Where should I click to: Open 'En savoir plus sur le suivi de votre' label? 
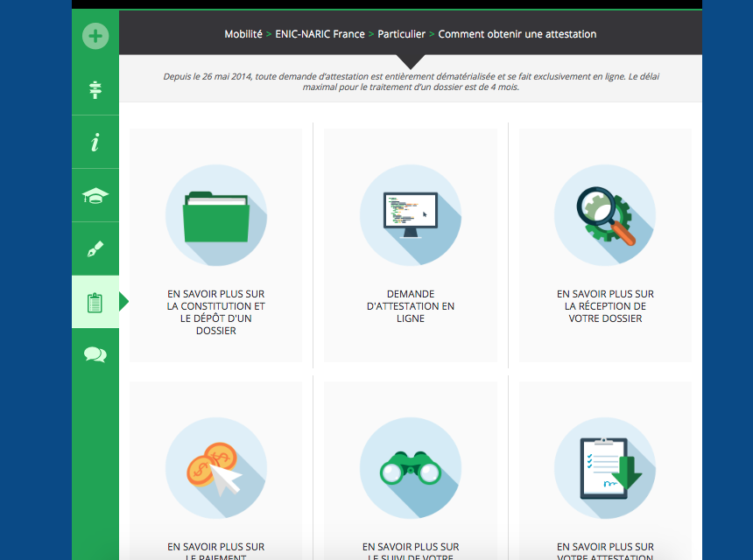click(x=411, y=551)
